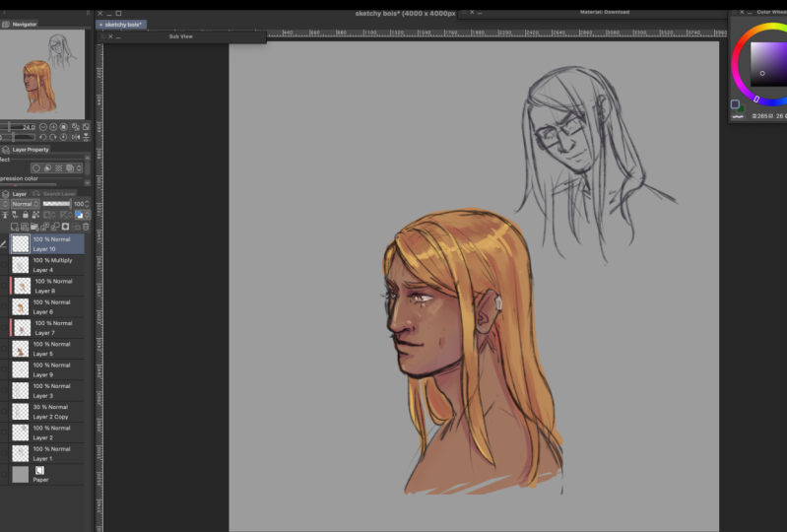Screen dimensions: 787x532
Task: Click Layer Property scroll down arrow
Action: point(88,182)
